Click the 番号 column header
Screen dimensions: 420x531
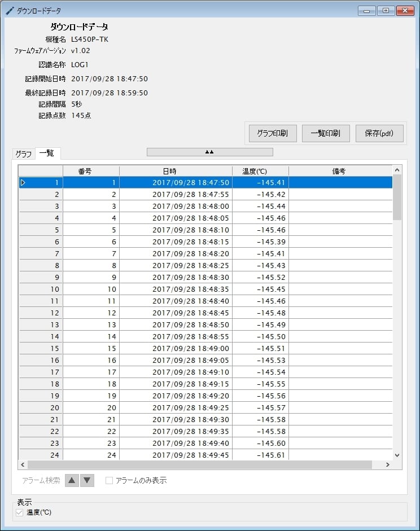91,172
